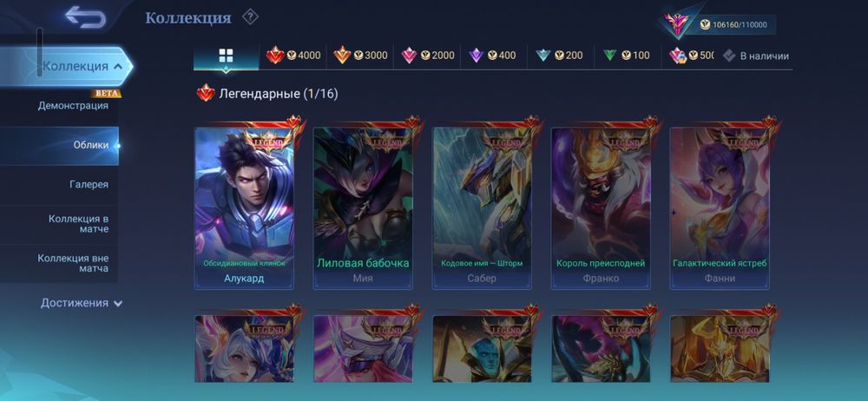Select Коллекция в матче menu item
868x401 pixels.
pos(78,224)
